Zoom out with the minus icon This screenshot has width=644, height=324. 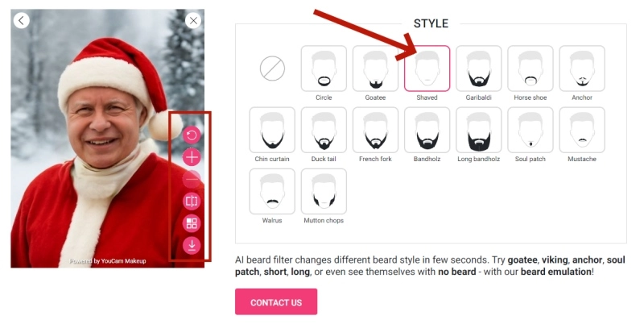[x=192, y=179]
